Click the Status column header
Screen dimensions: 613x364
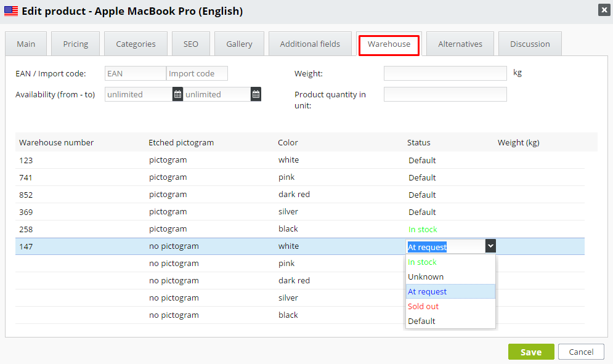pos(419,142)
